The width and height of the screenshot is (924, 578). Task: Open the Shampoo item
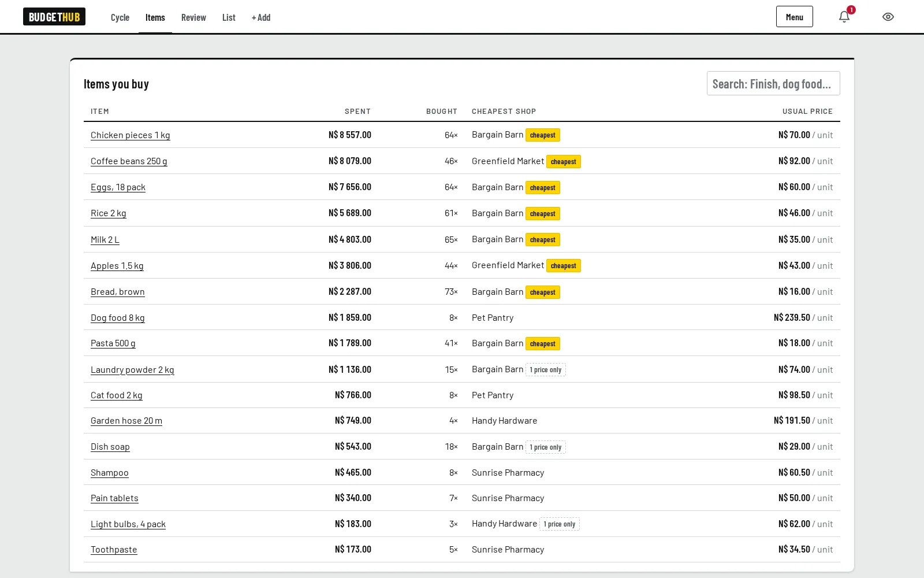[110, 473]
